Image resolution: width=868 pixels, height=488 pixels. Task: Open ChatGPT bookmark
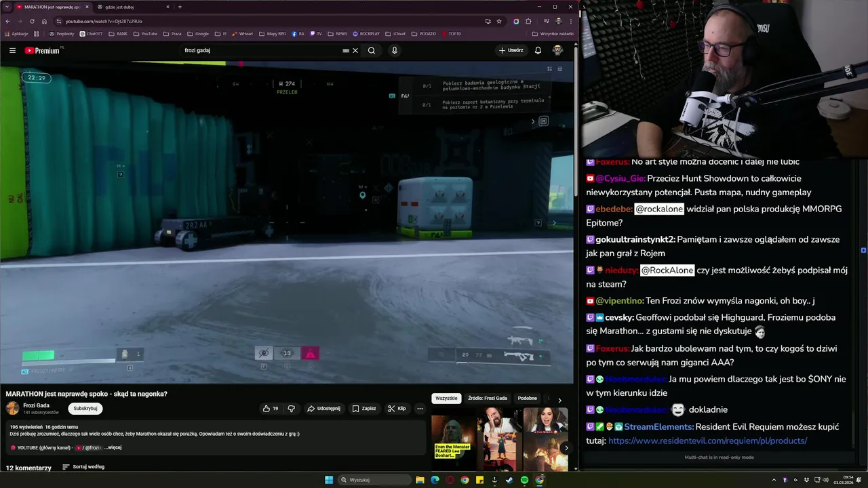click(91, 33)
